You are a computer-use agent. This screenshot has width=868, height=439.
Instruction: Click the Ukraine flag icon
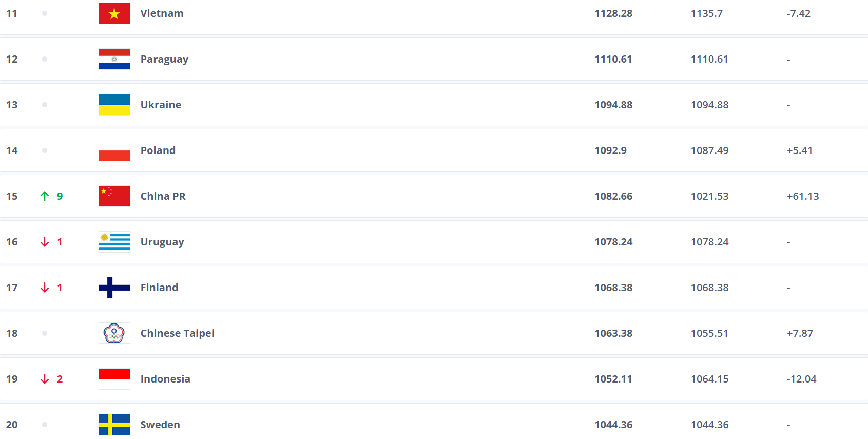click(114, 105)
